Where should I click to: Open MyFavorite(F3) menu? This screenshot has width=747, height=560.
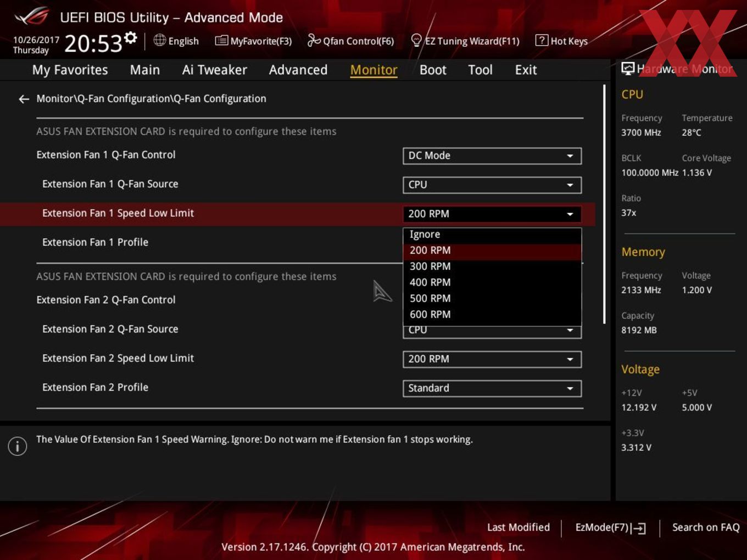click(253, 41)
